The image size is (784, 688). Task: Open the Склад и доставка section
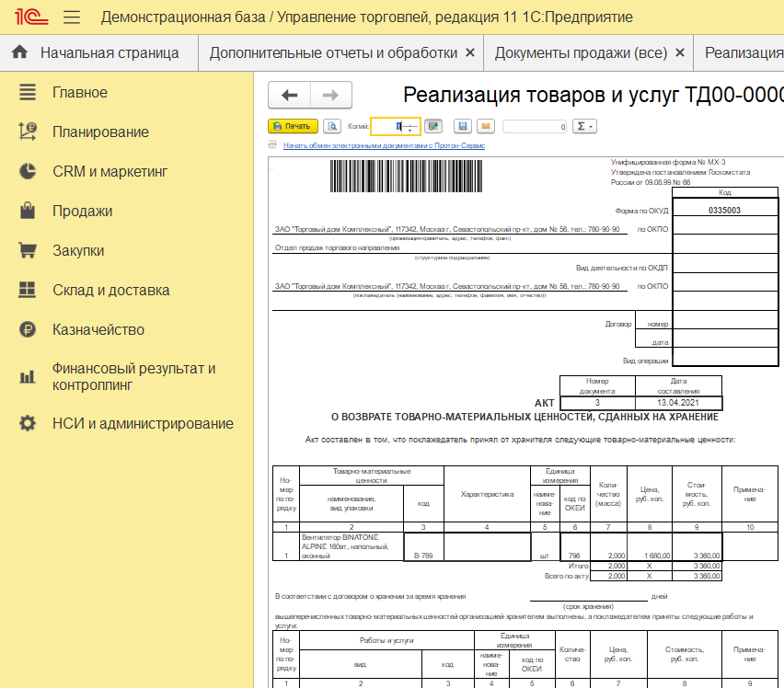point(111,290)
